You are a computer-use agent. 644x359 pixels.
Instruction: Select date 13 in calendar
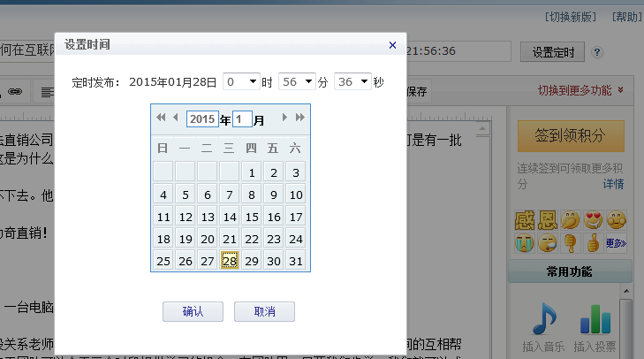coord(208,217)
